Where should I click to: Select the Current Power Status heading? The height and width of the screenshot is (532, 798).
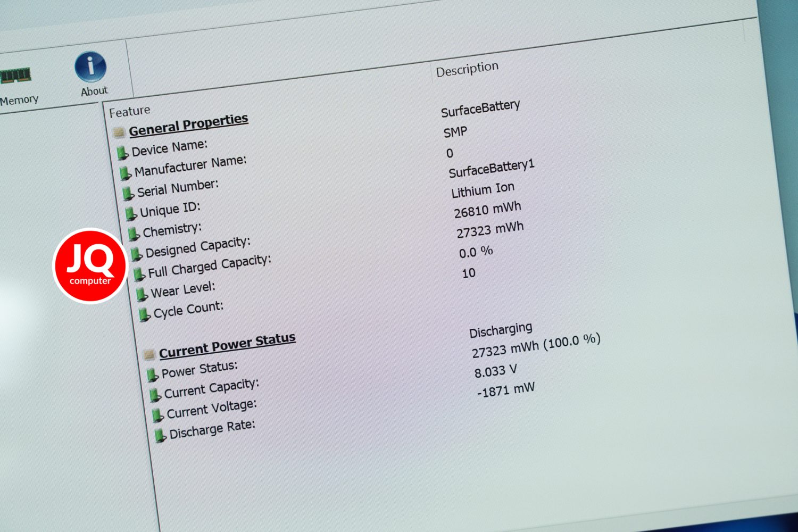tap(227, 346)
